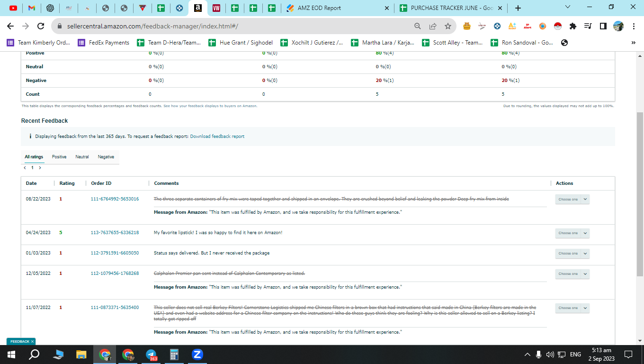The image size is (644, 364).
Task: Reload the Seller Central page
Action: pos(41,26)
